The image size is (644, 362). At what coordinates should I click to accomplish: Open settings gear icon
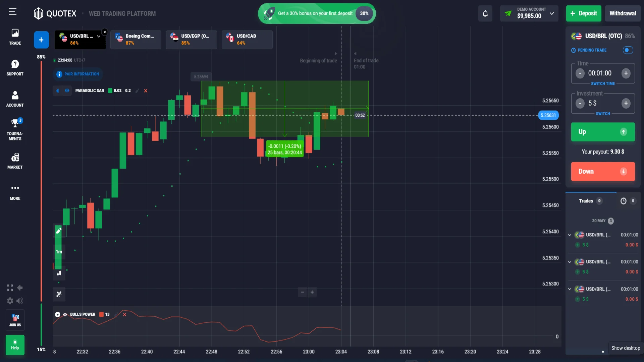[x=10, y=301]
